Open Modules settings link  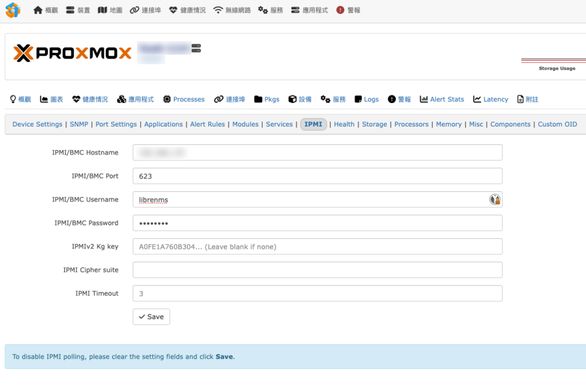click(x=246, y=124)
